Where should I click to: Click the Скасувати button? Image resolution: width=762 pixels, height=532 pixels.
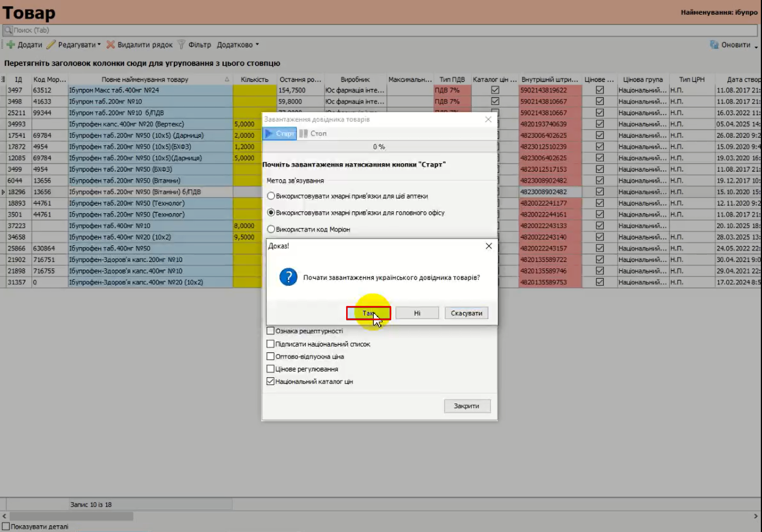point(466,313)
